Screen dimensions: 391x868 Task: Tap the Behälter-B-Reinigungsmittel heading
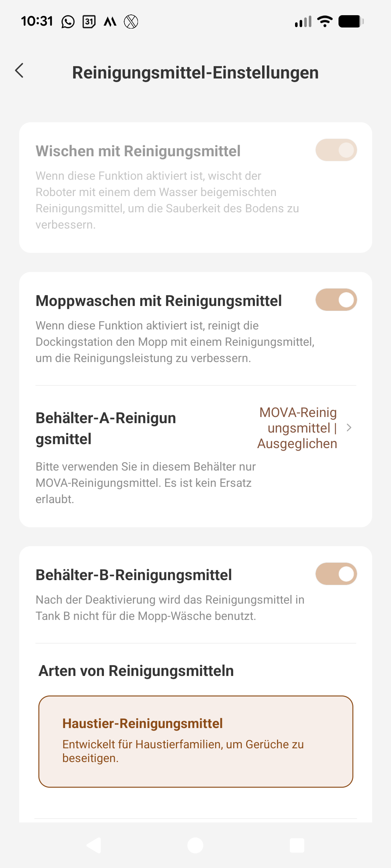tap(134, 575)
